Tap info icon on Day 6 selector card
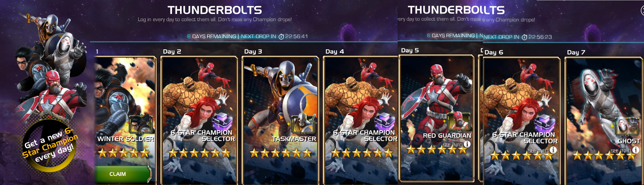This screenshot has height=185, width=644. 553,150
